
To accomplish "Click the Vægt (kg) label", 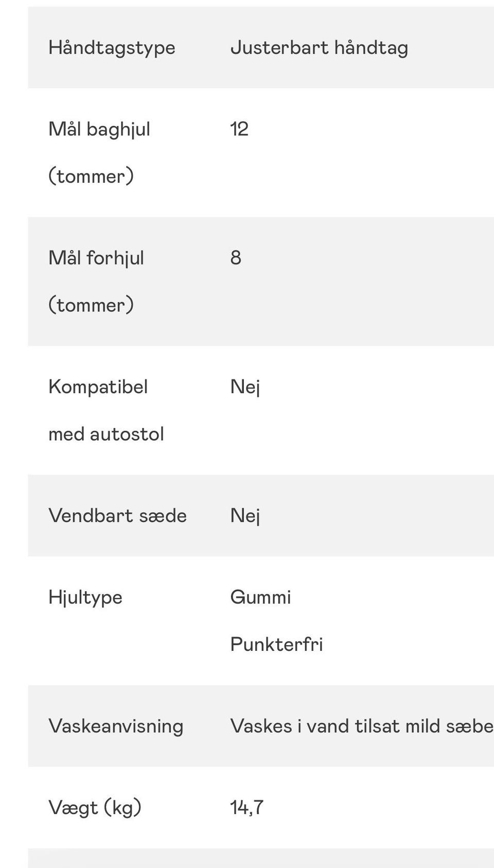I will (95, 808).
